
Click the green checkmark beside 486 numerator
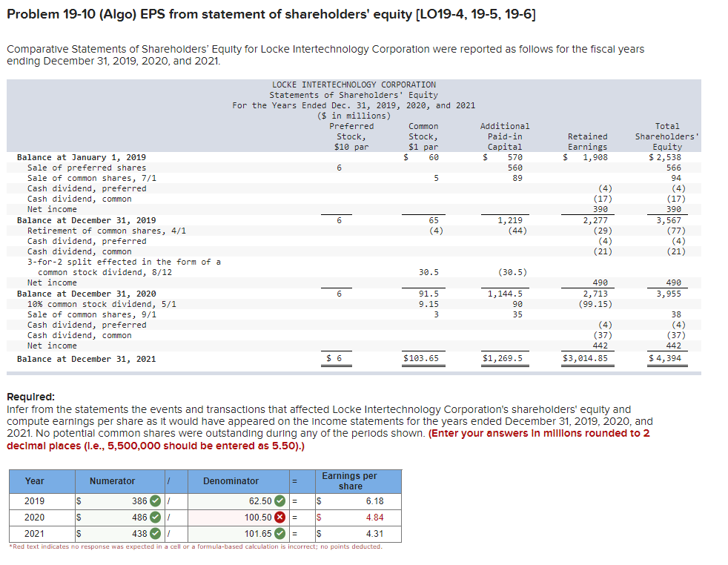click(156, 518)
